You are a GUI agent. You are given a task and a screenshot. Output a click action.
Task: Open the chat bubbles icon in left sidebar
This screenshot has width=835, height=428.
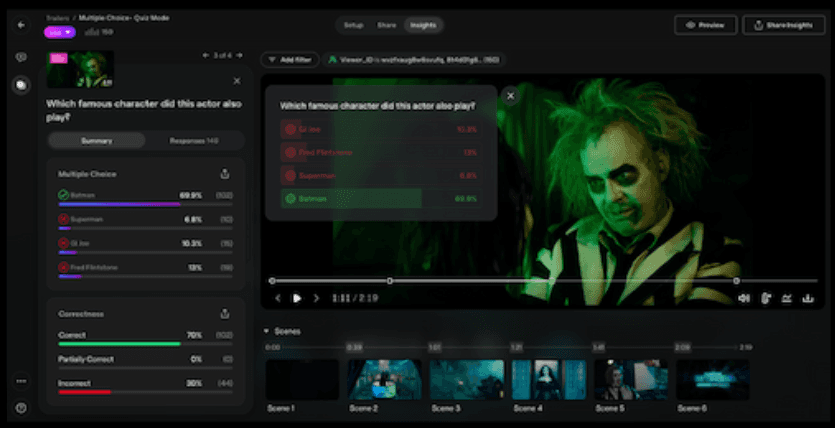pos(21,85)
